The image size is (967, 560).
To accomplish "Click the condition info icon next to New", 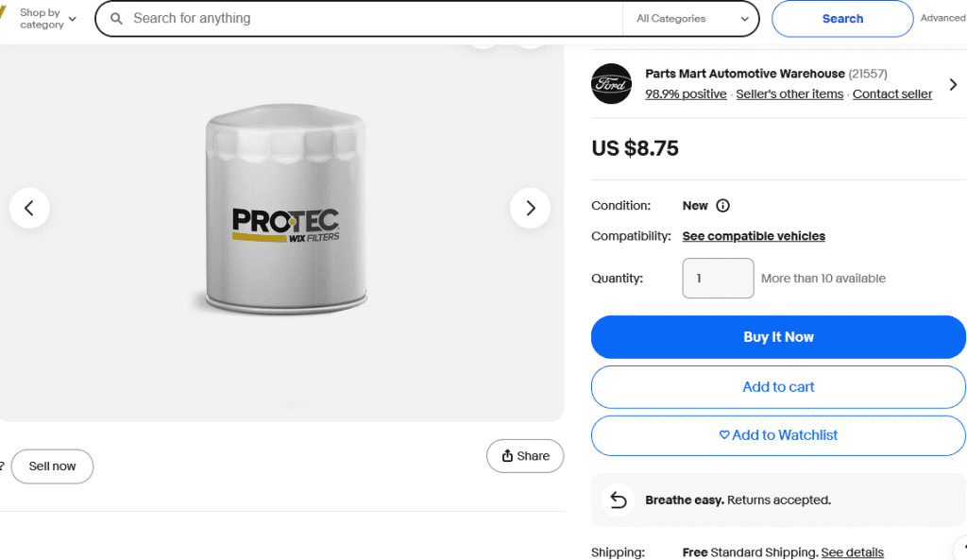I will pyautogui.click(x=723, y=206).
